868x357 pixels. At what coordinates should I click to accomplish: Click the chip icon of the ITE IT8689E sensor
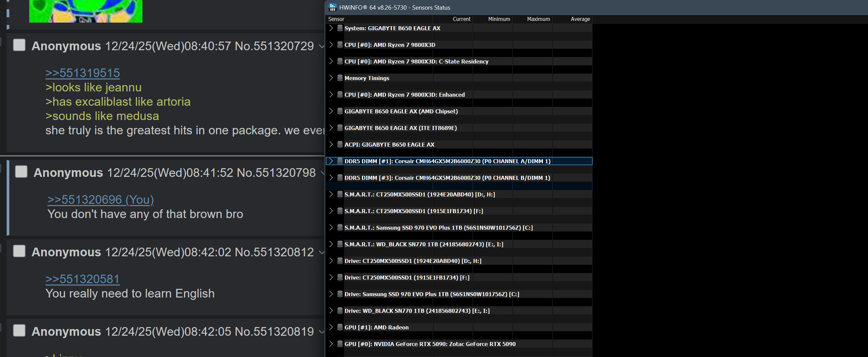(340, 128)
